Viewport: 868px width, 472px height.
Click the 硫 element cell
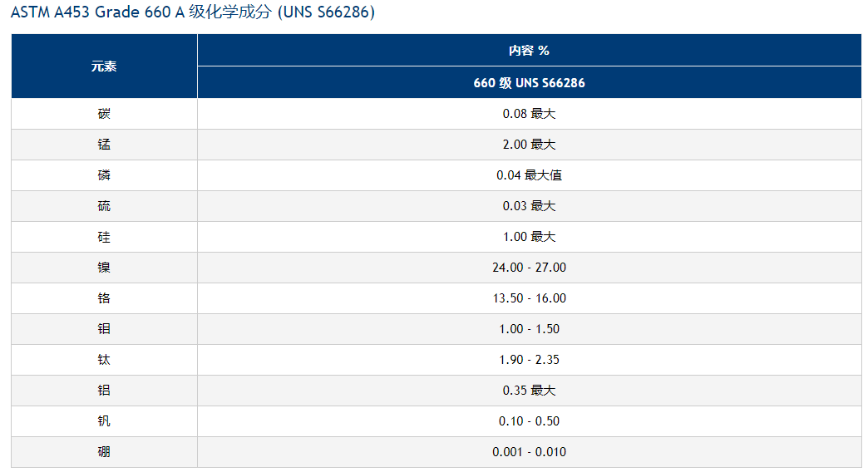(x=104, y=206)
